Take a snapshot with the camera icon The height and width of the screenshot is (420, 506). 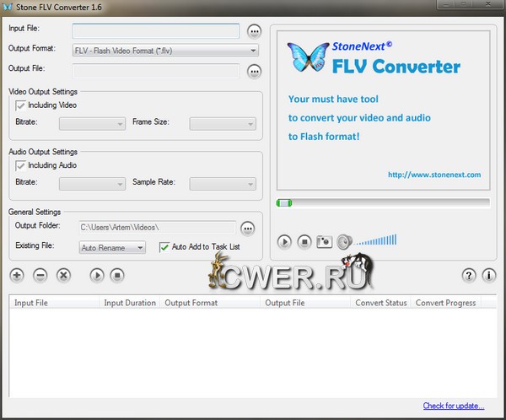click(x=324, y=242)
